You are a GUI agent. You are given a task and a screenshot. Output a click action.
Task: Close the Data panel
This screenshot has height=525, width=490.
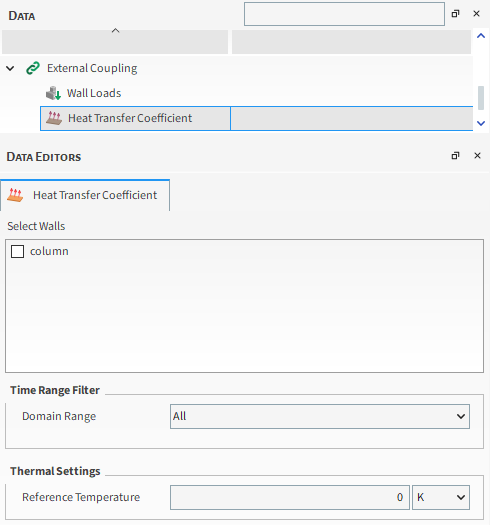pyautogui.click(x=476, y=14)
